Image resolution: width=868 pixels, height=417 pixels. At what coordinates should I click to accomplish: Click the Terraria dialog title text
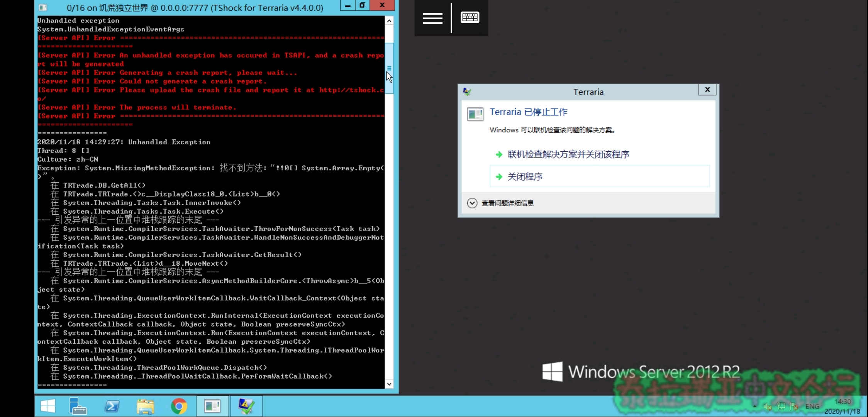point(588,92)
